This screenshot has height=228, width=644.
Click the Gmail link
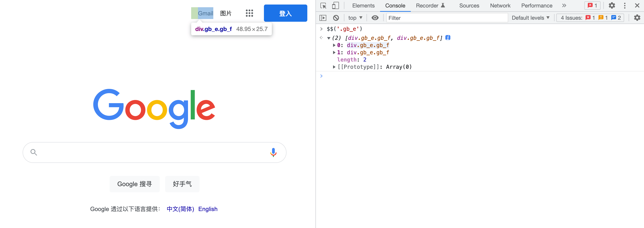205,13
